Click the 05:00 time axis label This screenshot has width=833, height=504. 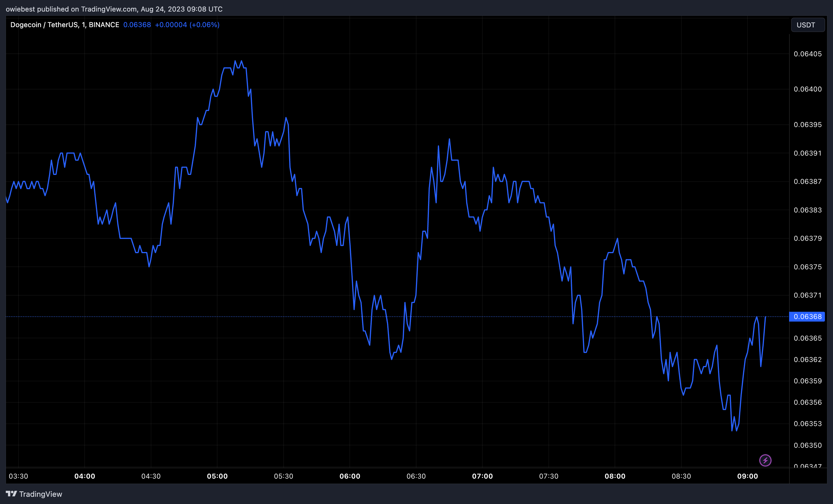click(217, 476)
